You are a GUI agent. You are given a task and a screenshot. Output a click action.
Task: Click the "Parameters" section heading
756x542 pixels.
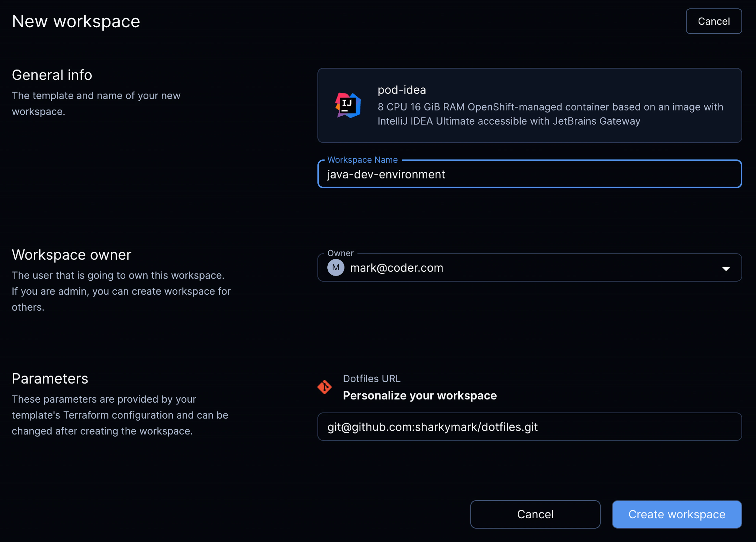pyautogui.click(x=50, y=378)
